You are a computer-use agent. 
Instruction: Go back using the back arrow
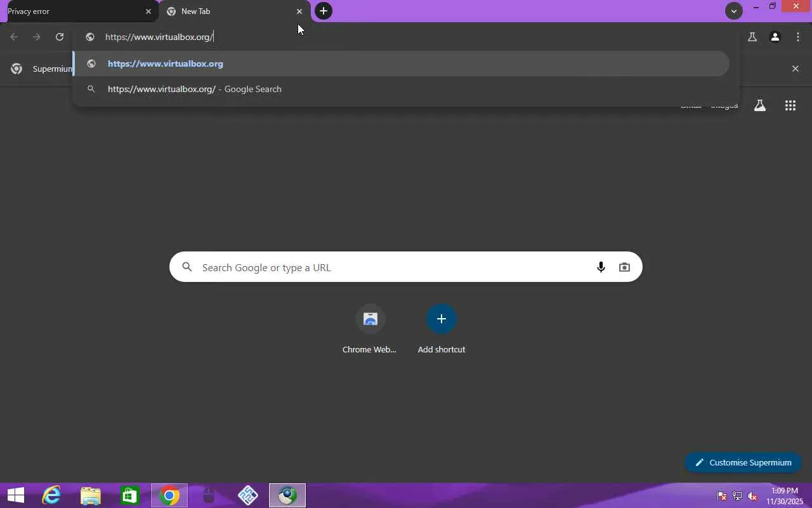tap(14, 37)
